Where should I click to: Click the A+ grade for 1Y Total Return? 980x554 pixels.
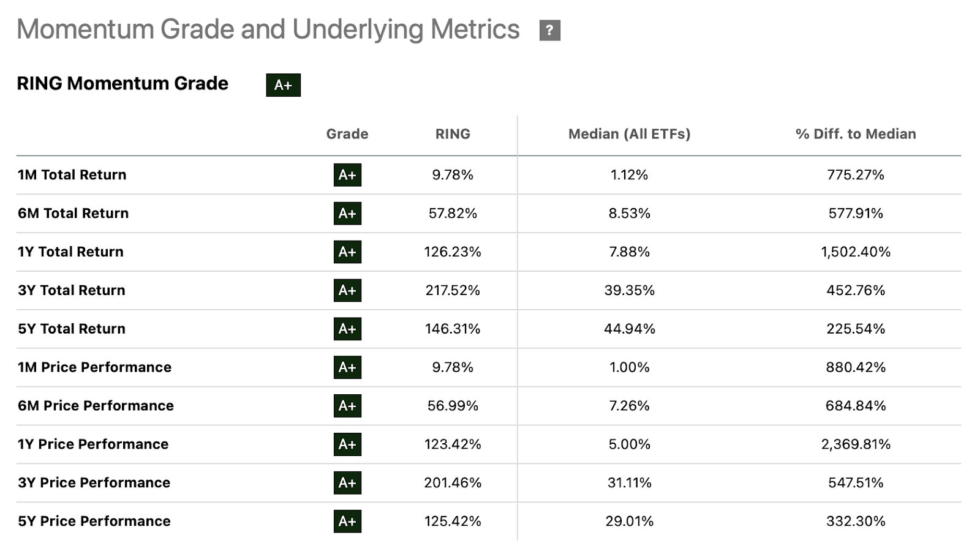347,252
